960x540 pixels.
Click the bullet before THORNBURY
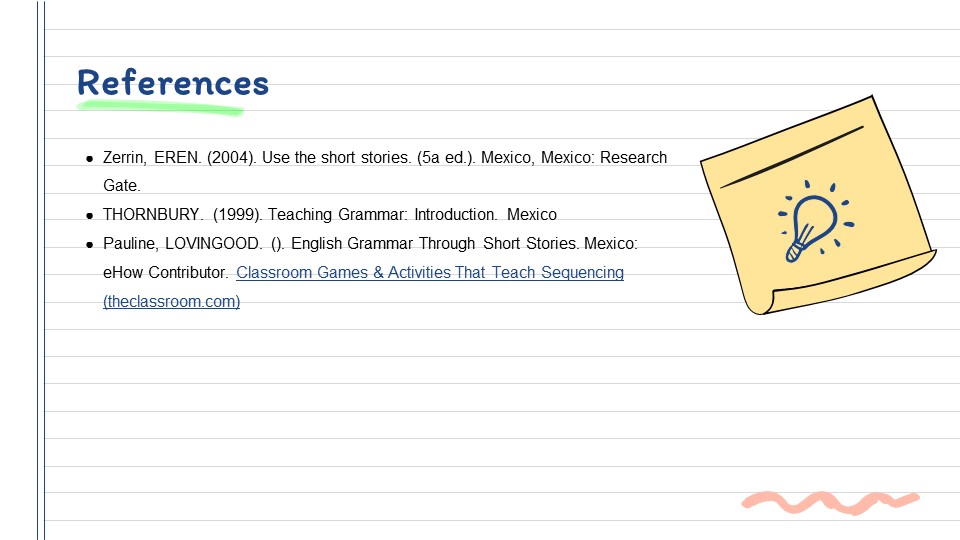point(90,215)
